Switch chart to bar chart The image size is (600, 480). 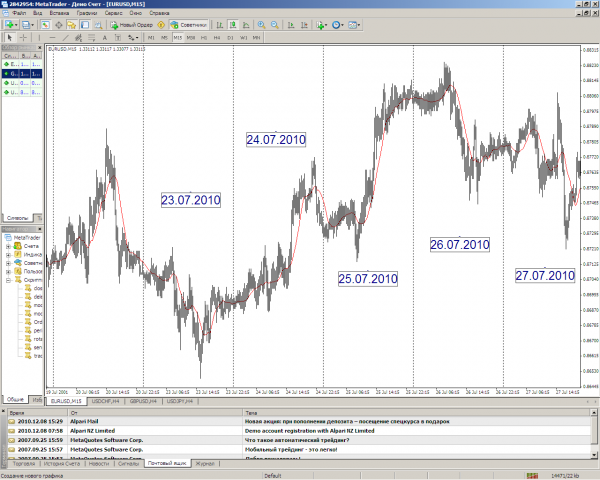pyautogui.click(x=220, y=25)
